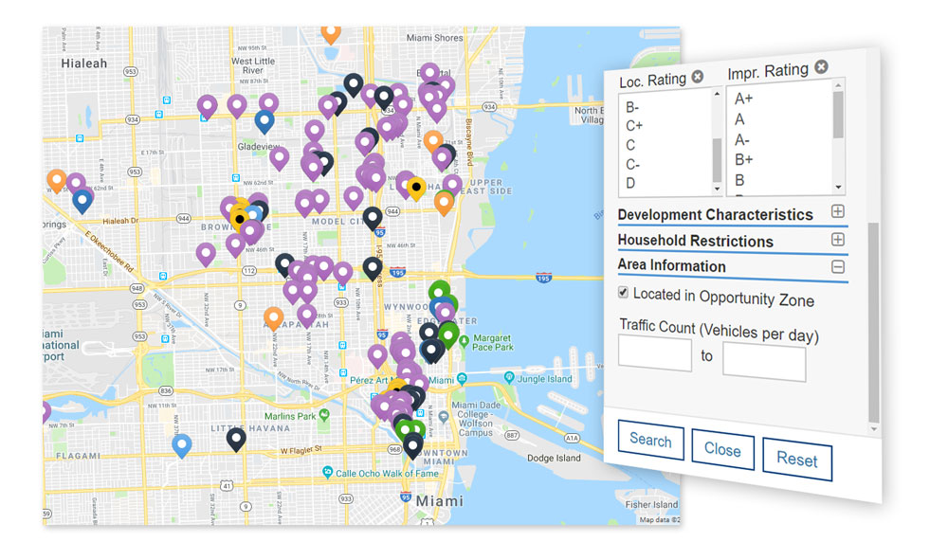Click the orange pin in Allapattah
This screenshot has width=948, height=560.
[x=273, y=317]
